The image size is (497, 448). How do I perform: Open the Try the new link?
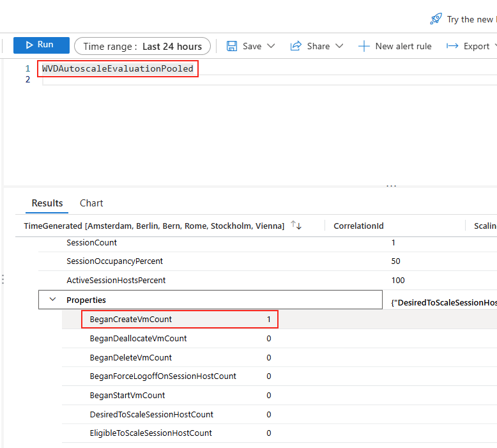pos(470,19)
